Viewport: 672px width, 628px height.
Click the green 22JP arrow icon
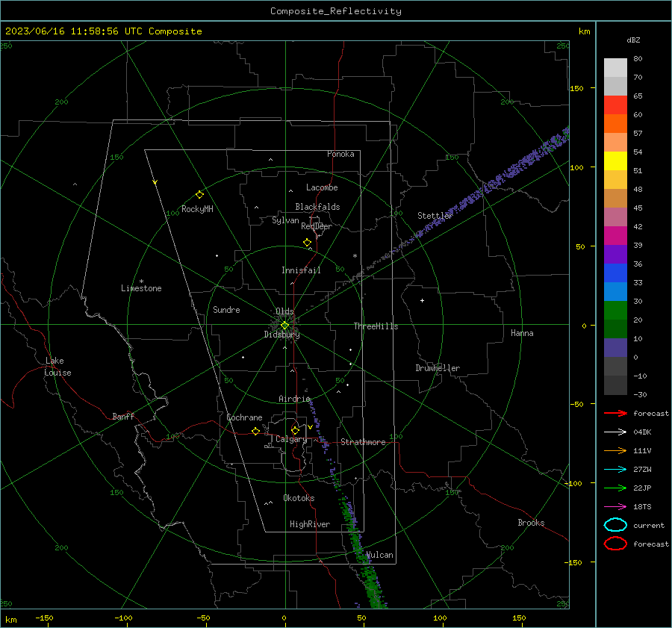(615, 488)
